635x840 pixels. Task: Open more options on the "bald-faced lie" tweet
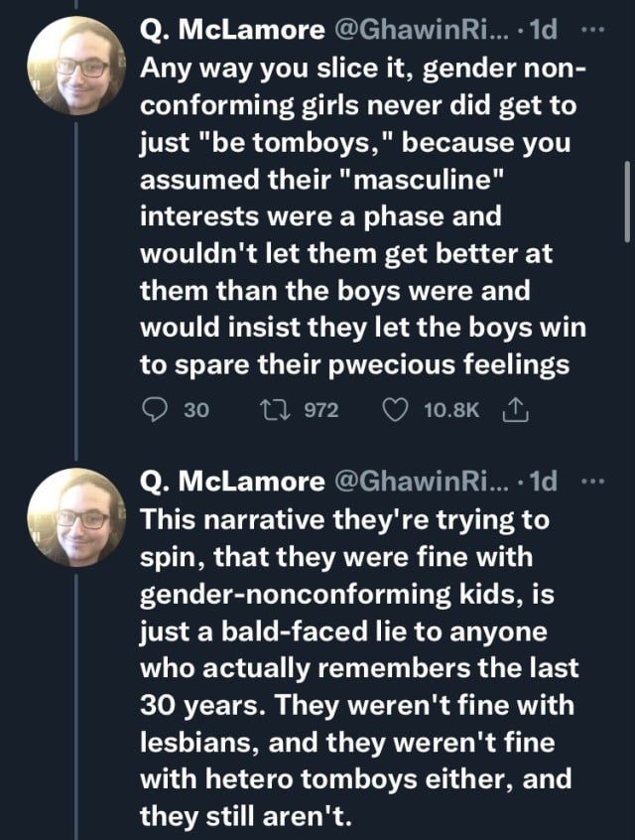point(592,482)
